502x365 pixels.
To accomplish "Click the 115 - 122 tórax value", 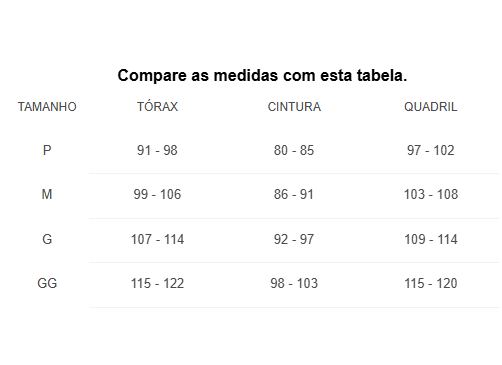I will 157,283.
